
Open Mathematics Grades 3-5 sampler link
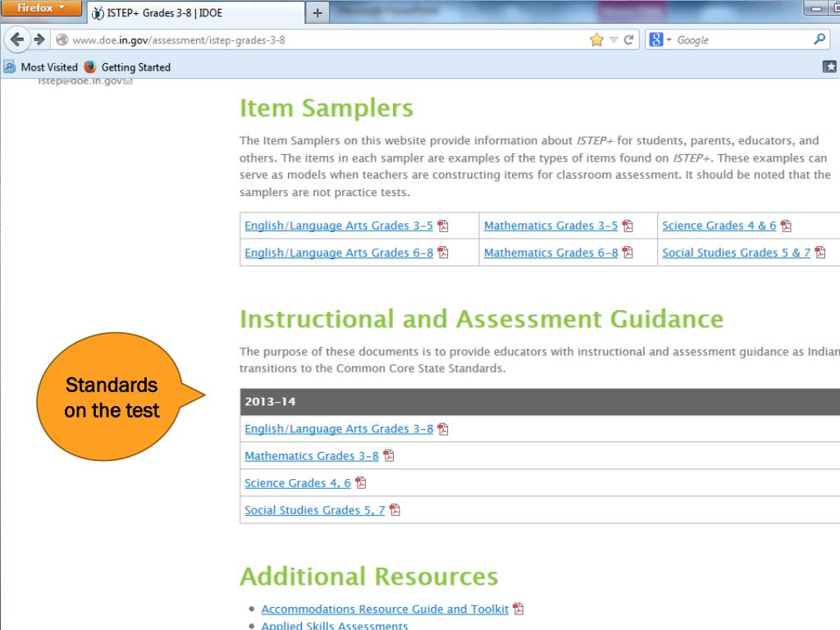[x=550, y=226]
